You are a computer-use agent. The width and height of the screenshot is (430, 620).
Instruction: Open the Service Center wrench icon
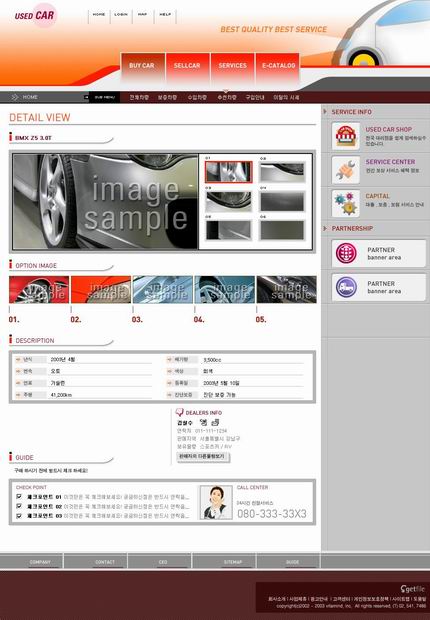[x=346, y=170]
